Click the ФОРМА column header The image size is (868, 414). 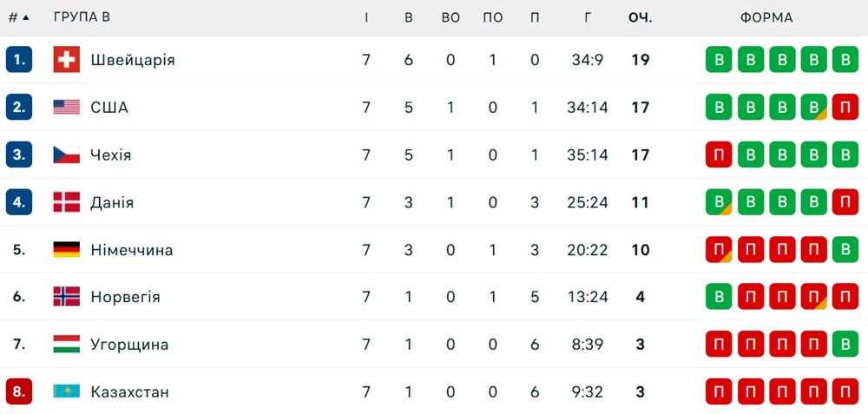[x=766, y=17]
